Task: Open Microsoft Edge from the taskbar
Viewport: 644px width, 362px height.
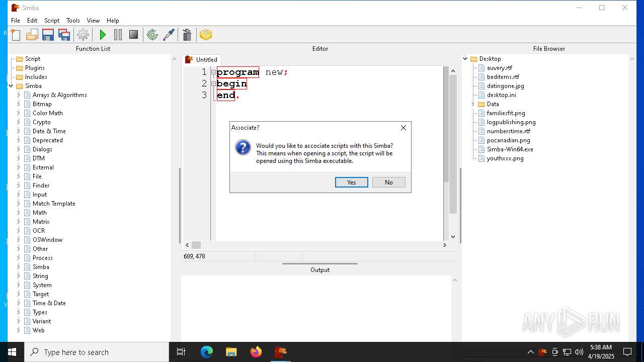Action: [207, 352]
